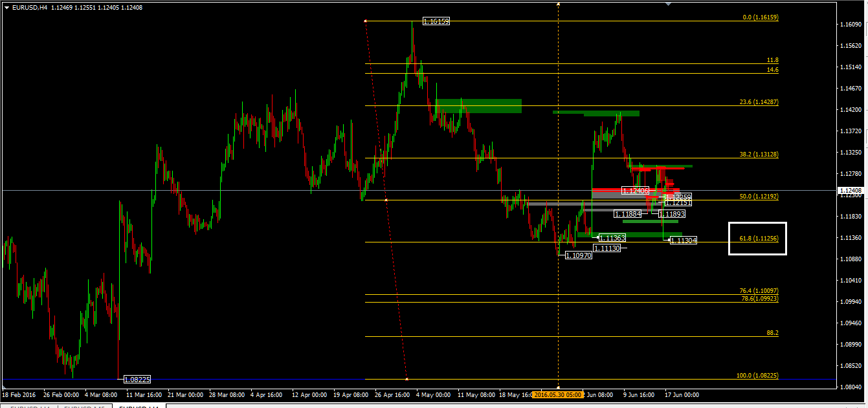Click the 1.11363 price label

tap(612, 238)
